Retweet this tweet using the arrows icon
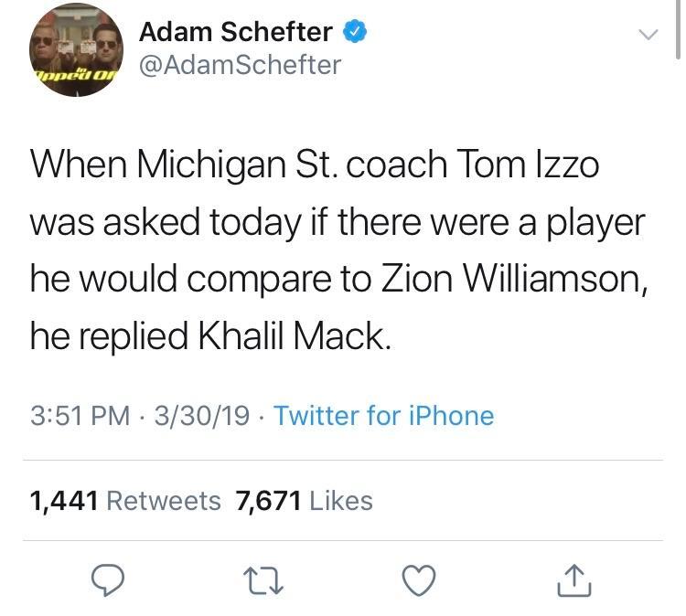686x616 pixels. (x=263, y=578)
